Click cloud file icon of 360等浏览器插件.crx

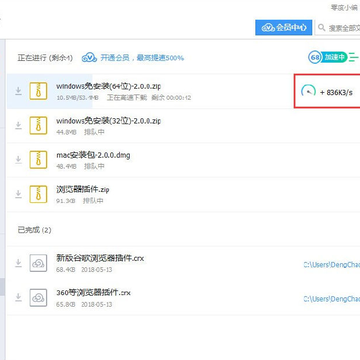38,297
